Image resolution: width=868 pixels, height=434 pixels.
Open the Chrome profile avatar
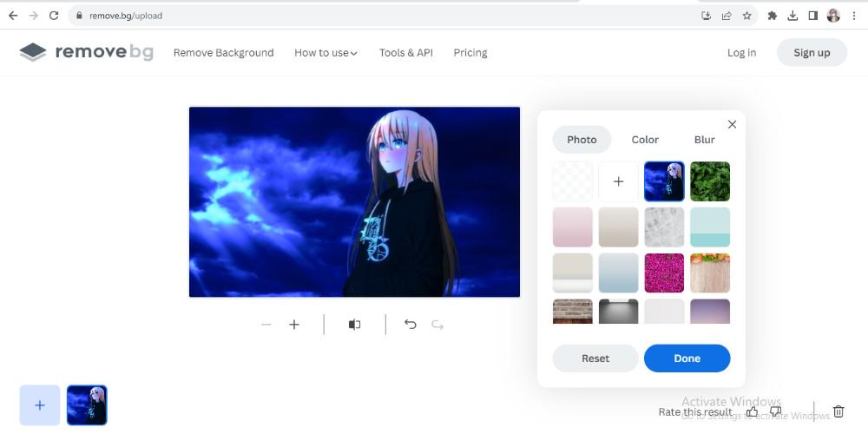833,16
